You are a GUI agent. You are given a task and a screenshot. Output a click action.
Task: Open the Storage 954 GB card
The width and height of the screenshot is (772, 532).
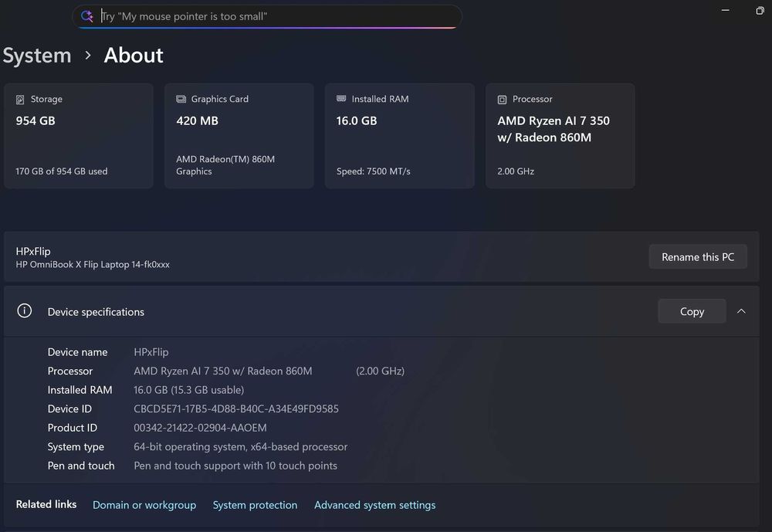79,135
